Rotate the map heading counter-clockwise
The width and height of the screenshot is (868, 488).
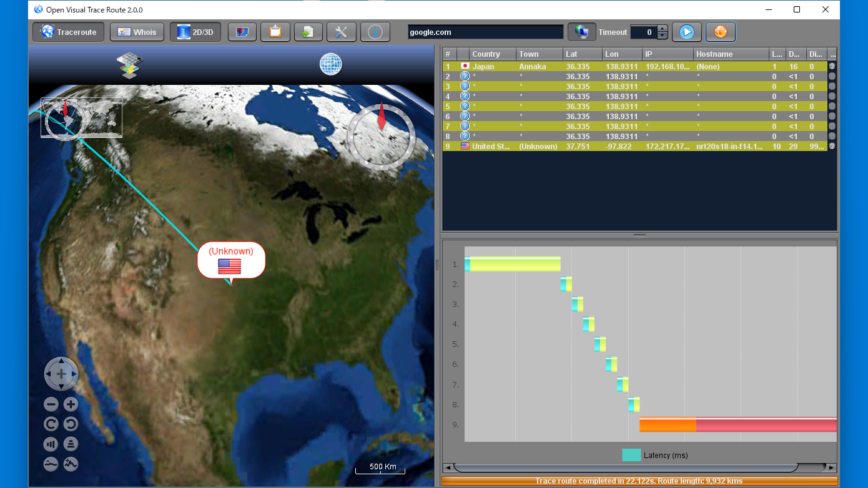point(71,424)
